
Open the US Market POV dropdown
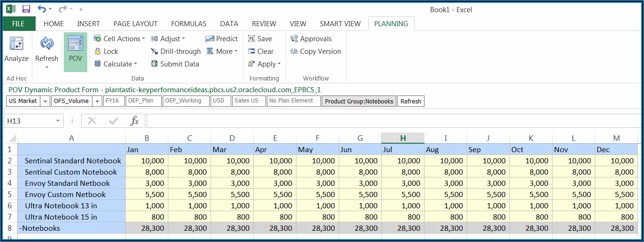click(45, 101)
